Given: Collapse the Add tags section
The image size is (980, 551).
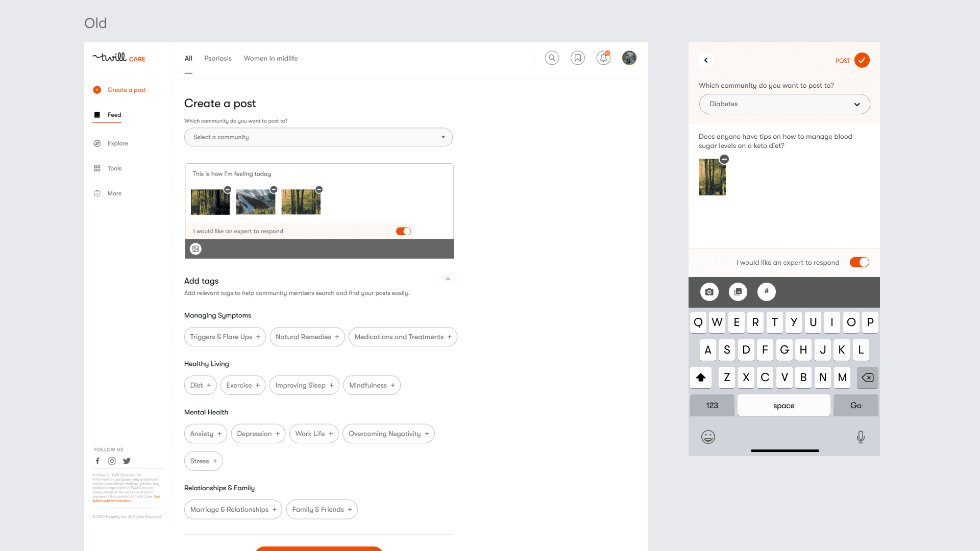Looking at the screenshot, I should [448, 280].
